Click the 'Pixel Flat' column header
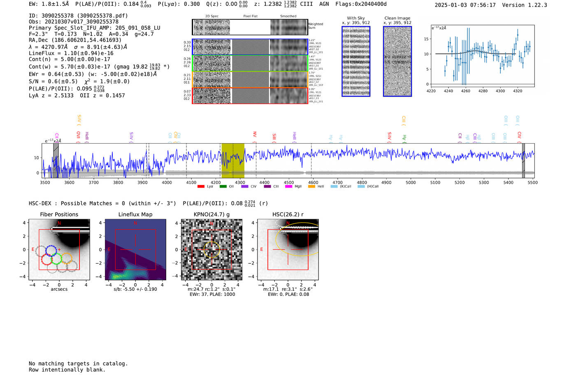Image resolution: width=576 pixels, height=392 pixels. pyautogui.click(x=250, y=16)
